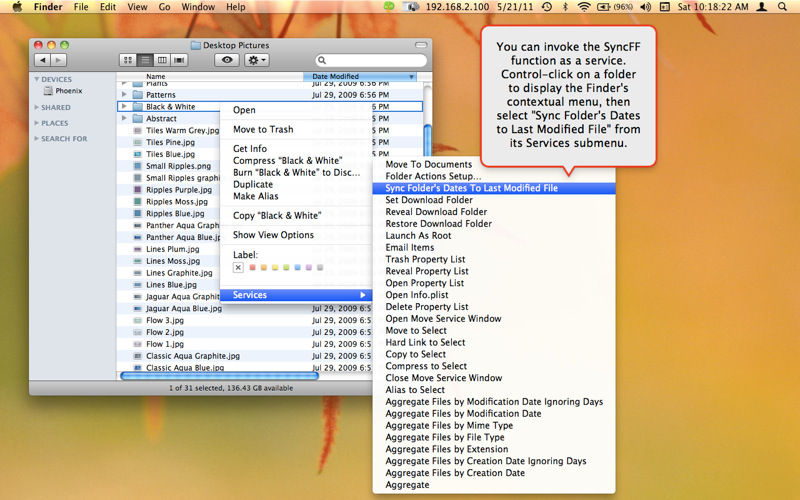Sort by the Name column header

(x=210, y=76)
